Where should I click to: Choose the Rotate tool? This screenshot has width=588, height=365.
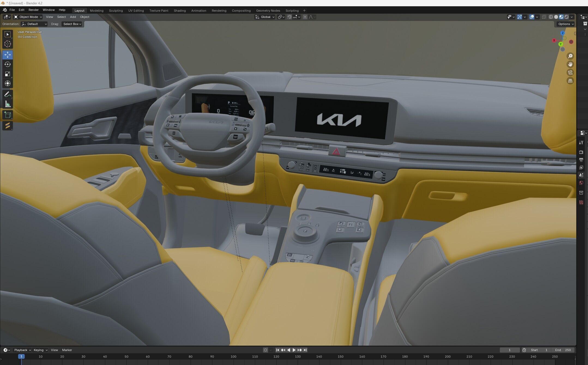[8, 64]
